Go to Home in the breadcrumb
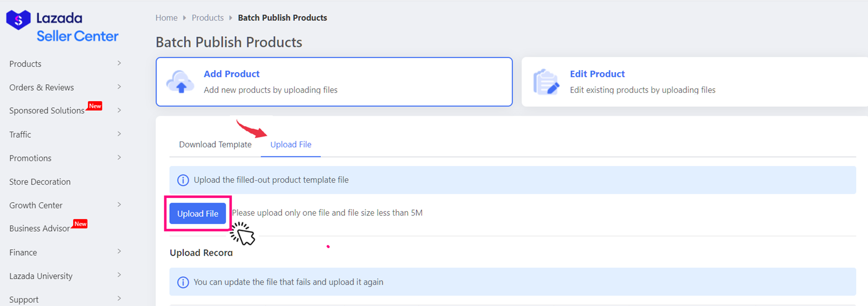The width and height of the screenshot is (868, 306). 166,18
